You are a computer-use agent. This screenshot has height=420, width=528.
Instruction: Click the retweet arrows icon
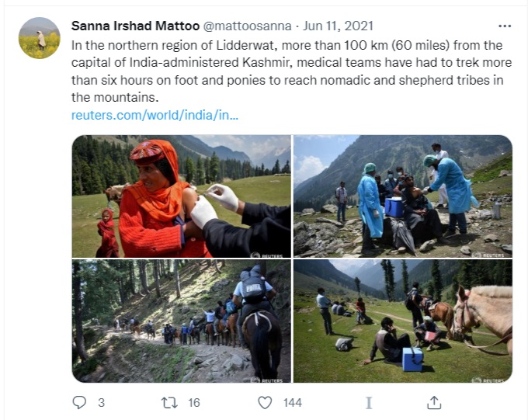(169, 402)
